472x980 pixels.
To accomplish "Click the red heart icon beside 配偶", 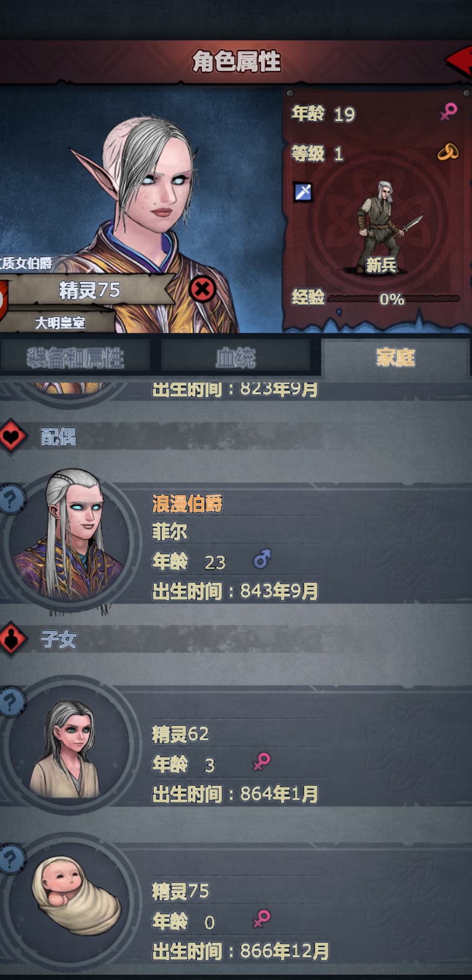I will click(12, 436).
